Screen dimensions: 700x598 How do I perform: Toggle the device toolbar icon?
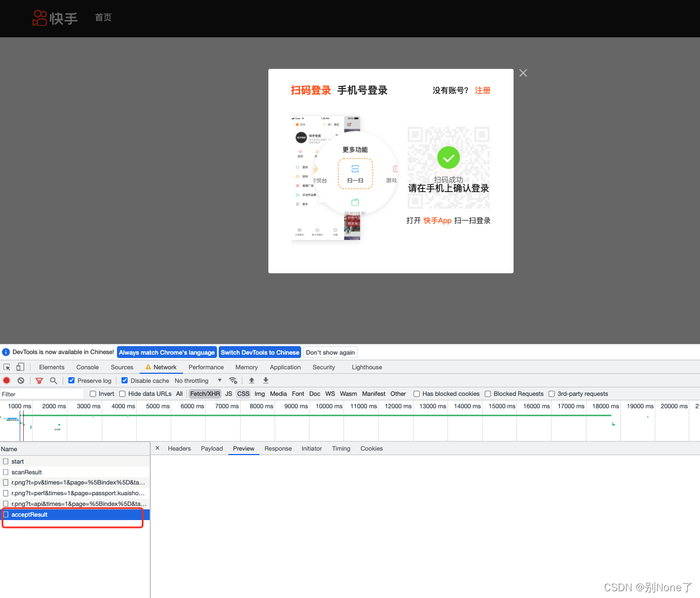tap(20, 367)
